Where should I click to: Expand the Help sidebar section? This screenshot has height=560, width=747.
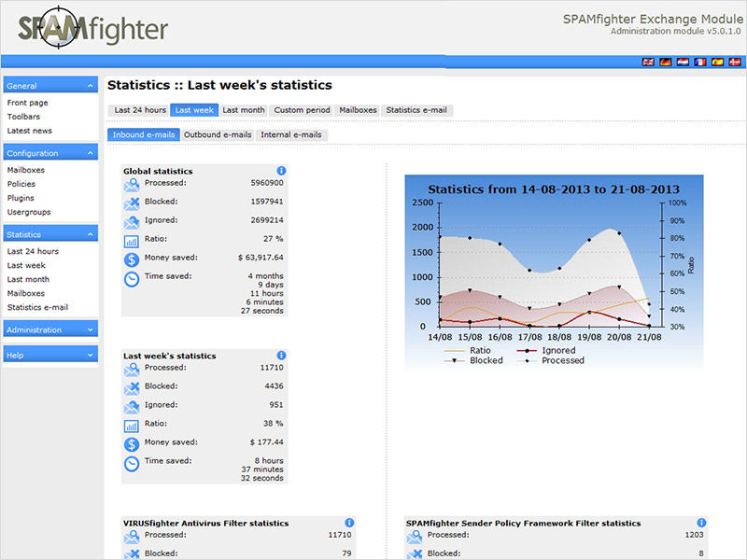coord(91,355)
